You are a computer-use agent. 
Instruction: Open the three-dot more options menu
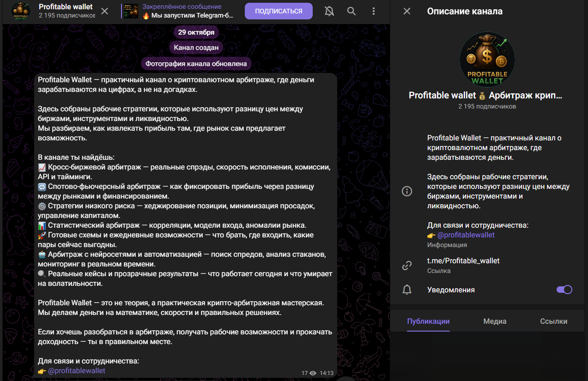[374, 11]
